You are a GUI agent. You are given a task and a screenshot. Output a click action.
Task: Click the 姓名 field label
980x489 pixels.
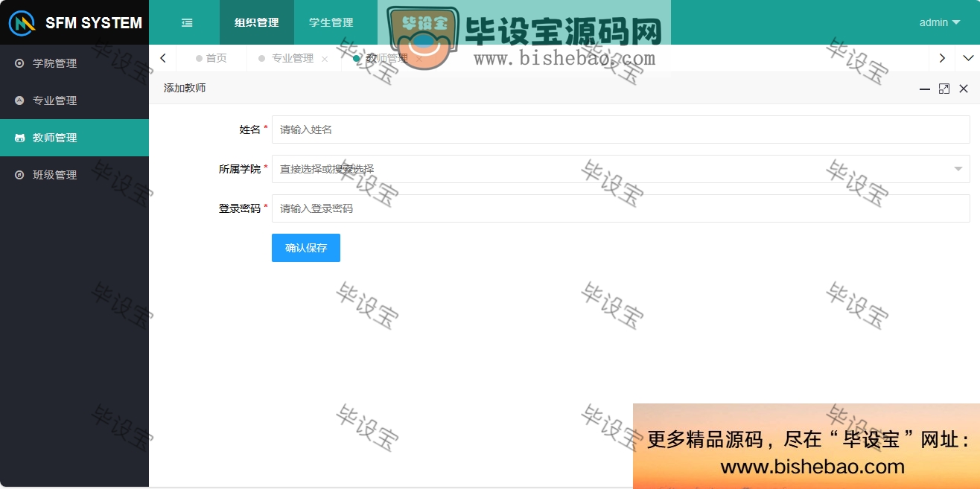coord(250,130)
